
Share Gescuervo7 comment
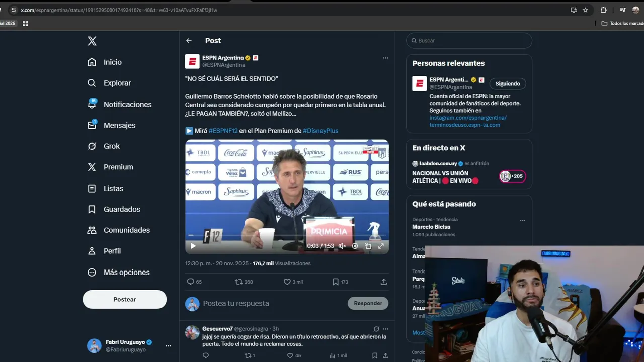[385, 355]
